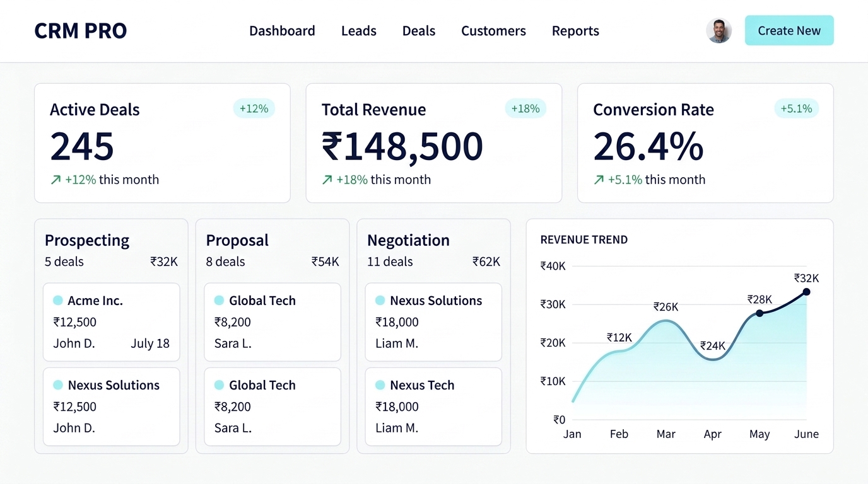
Task: Click the ₹12K label near February
Action: [619, 338]
